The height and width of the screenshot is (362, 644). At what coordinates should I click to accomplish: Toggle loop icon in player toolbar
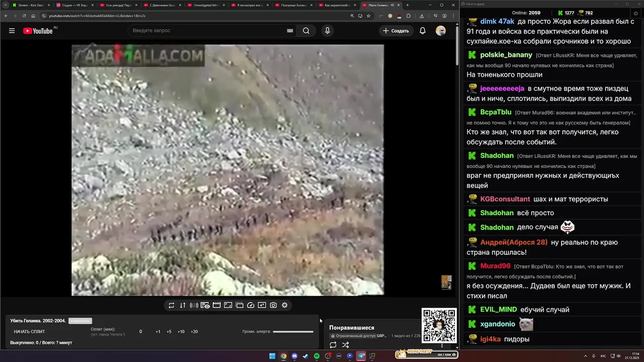pyautogui.click(x=172, y=305)
